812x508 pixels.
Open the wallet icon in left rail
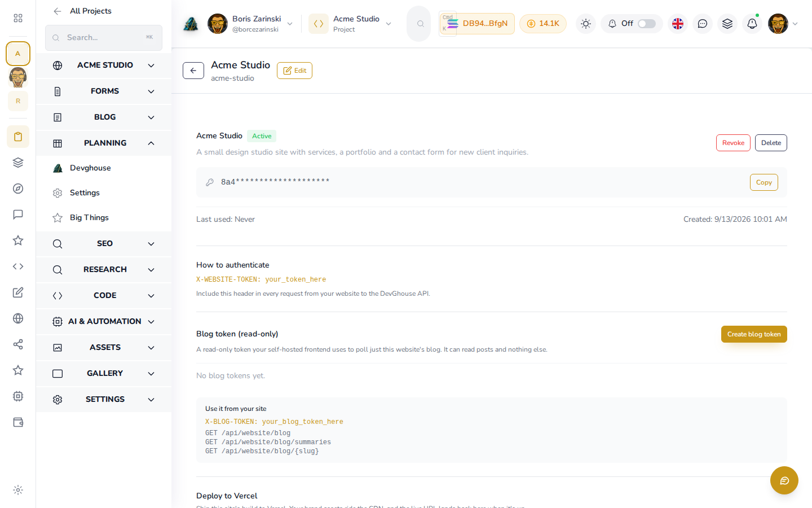tap(18, 422)
